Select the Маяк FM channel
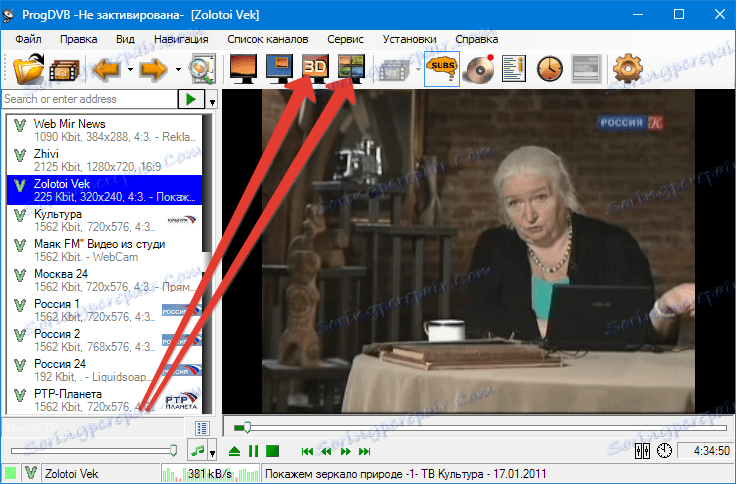This screenshot has width=736, height=484. coord(104,250)
